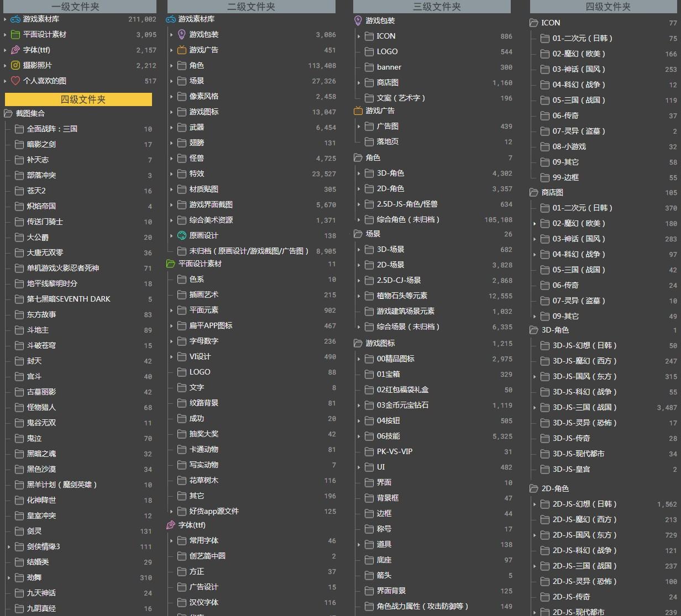Image resolution: width=681 pixels, height=616 pixels.
Task: Click the palette icon beside 原画设计
Action: coord(182,235)
